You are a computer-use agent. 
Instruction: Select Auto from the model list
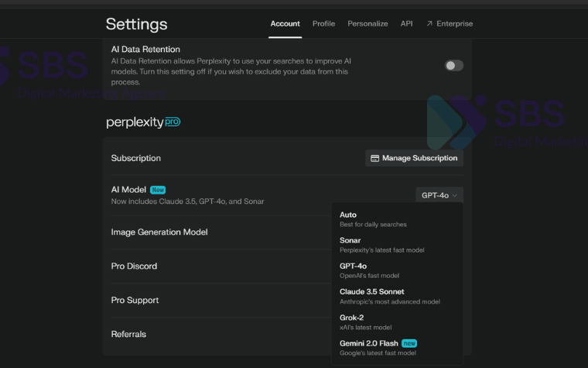397,219
